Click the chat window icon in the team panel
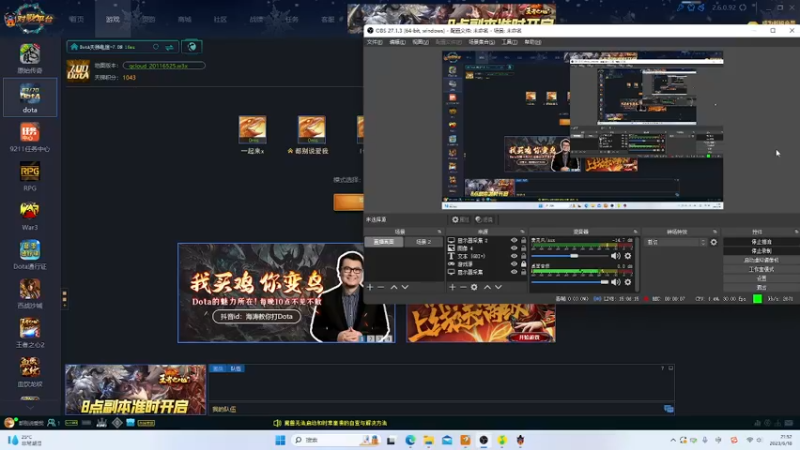This screenshot has height=450, width=800. coord(668,409)
